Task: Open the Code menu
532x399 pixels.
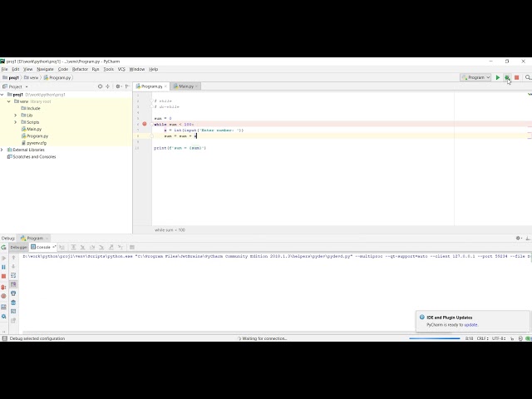Action: (x=63, y=69)
